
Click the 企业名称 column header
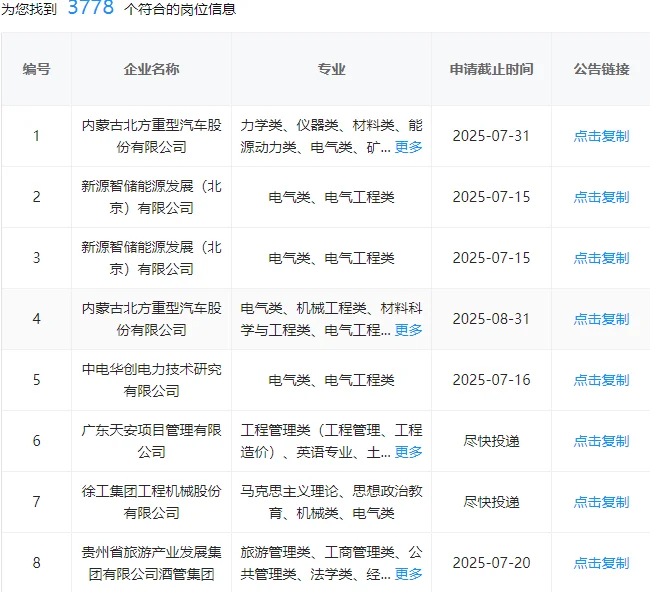point(151,69)
